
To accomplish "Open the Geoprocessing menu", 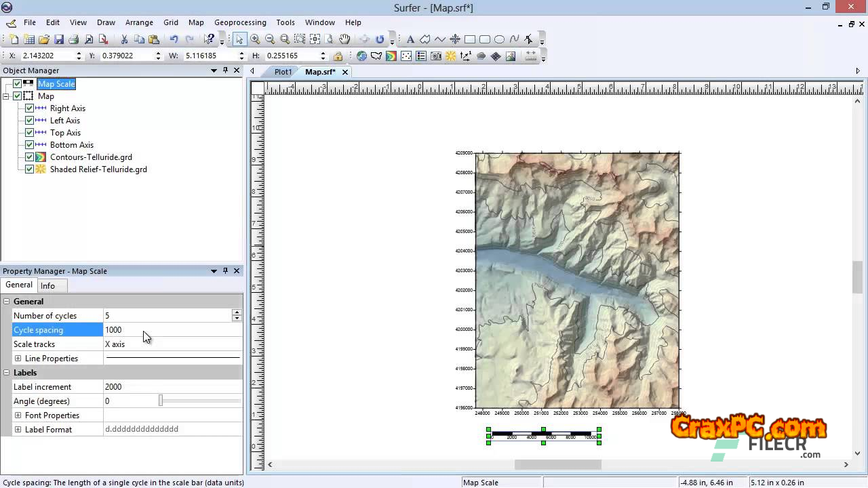I will 240,22.
